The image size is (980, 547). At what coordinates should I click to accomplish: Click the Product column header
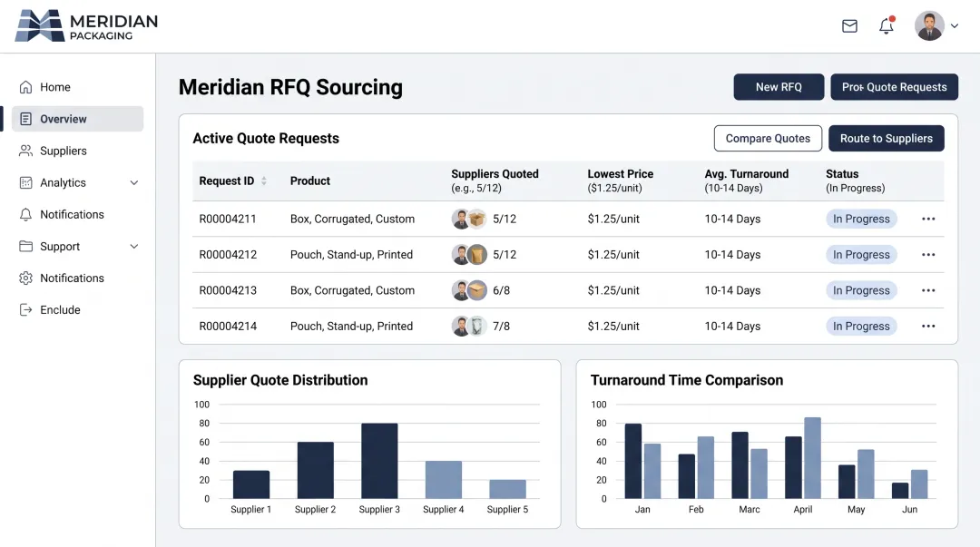coord(310,181)
